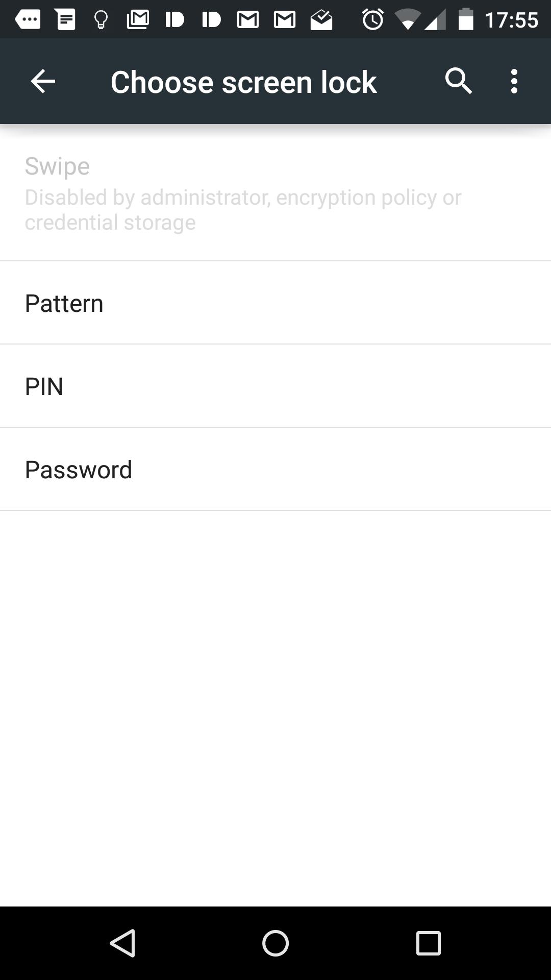Select the Password lock option
The image size is (551, 980).
(275, 470)
